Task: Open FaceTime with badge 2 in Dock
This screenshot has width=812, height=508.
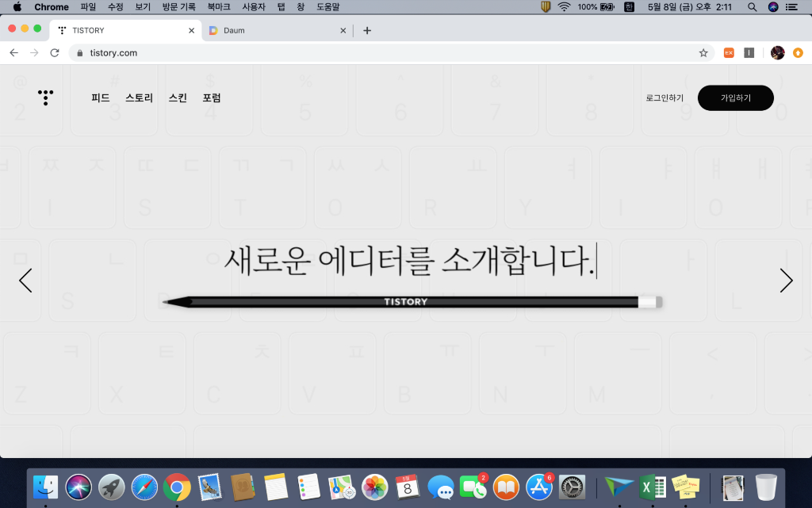Action: [x=473, y=487]
